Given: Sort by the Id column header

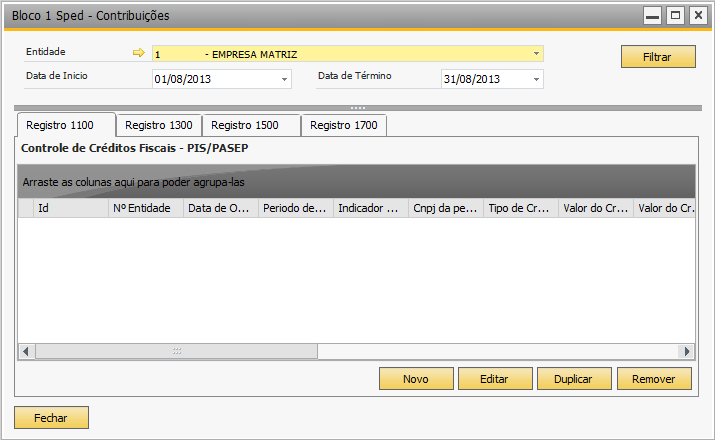Looking at the screenshot, I should (x=71, y=208).
